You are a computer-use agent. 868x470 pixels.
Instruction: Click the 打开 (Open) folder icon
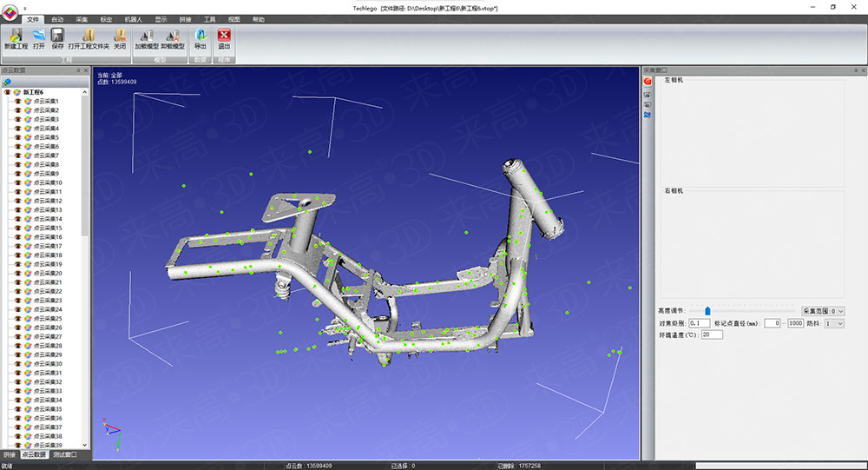[x=39, y=36]
